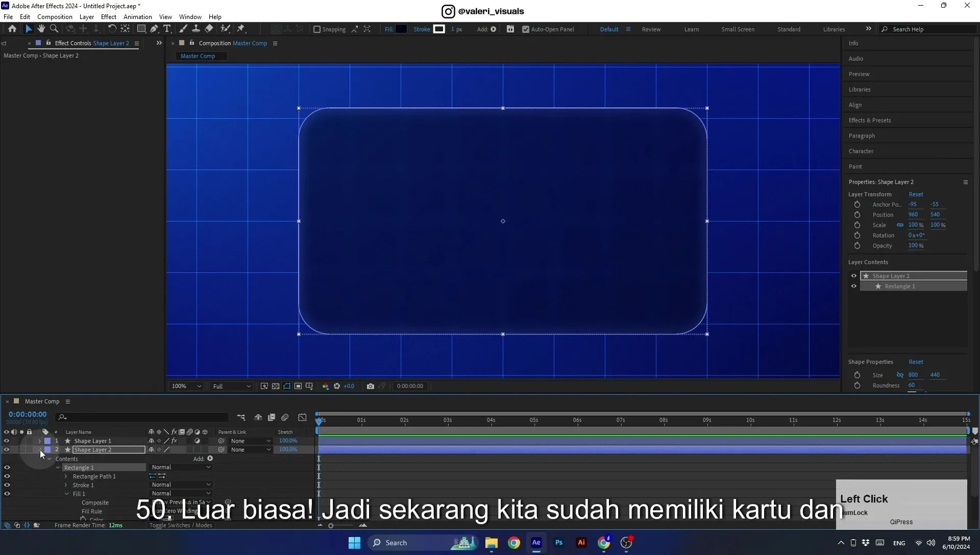980x555 pixels.
Task: Open the Composition menu
Action: click(55, 17)
